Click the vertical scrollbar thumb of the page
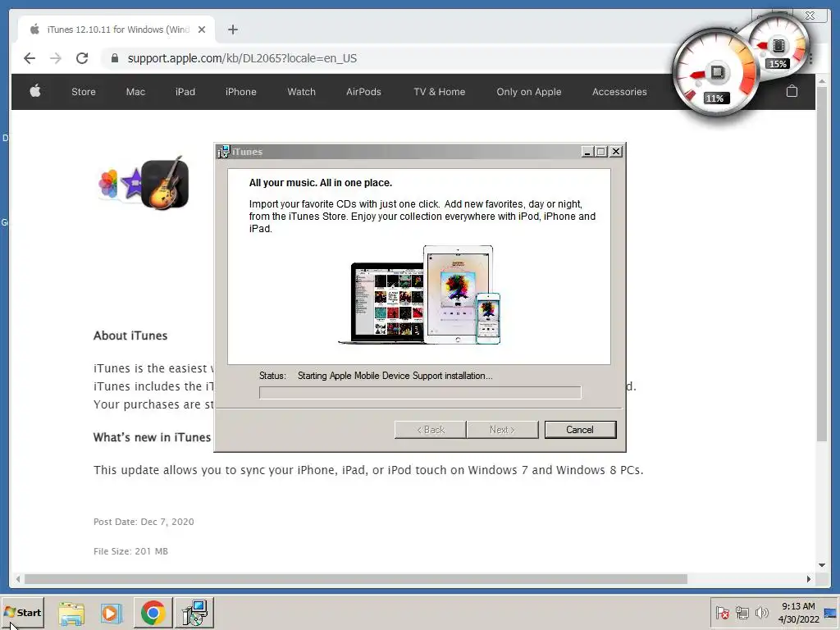The image size is (840, 630). click(822, 263)
